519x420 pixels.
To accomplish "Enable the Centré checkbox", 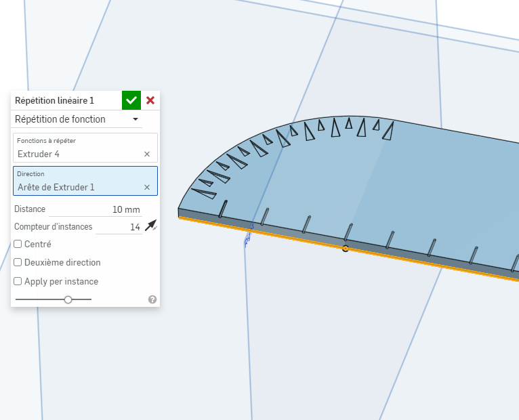I will [x=18, y=244].
